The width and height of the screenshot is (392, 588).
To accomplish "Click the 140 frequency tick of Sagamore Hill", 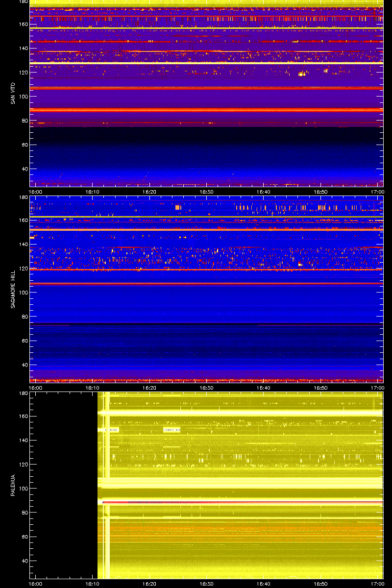I will (23, 245).
